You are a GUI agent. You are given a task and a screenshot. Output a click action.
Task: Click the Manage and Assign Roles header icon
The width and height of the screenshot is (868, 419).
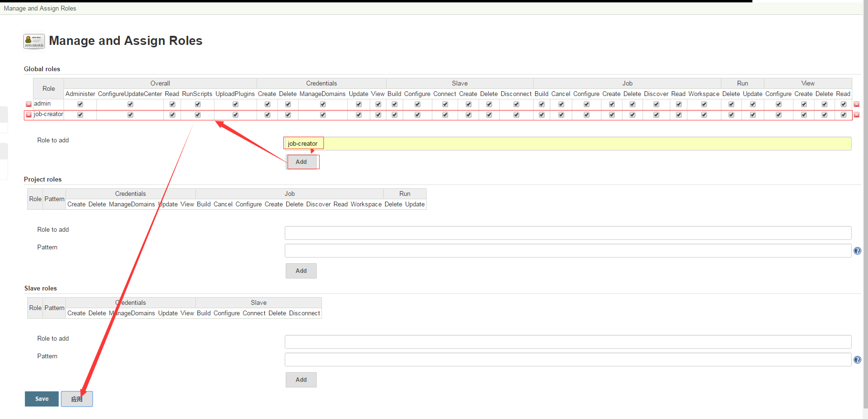coord(34,41)
